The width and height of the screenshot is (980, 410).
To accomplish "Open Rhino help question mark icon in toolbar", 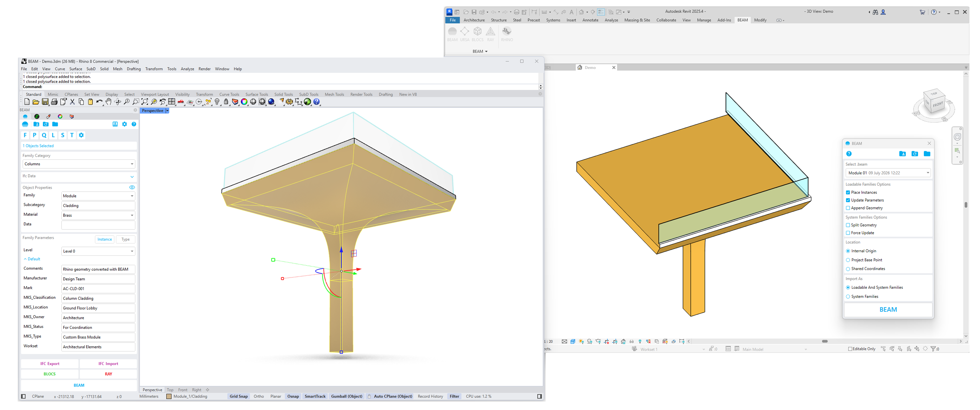I will (317, 101).
